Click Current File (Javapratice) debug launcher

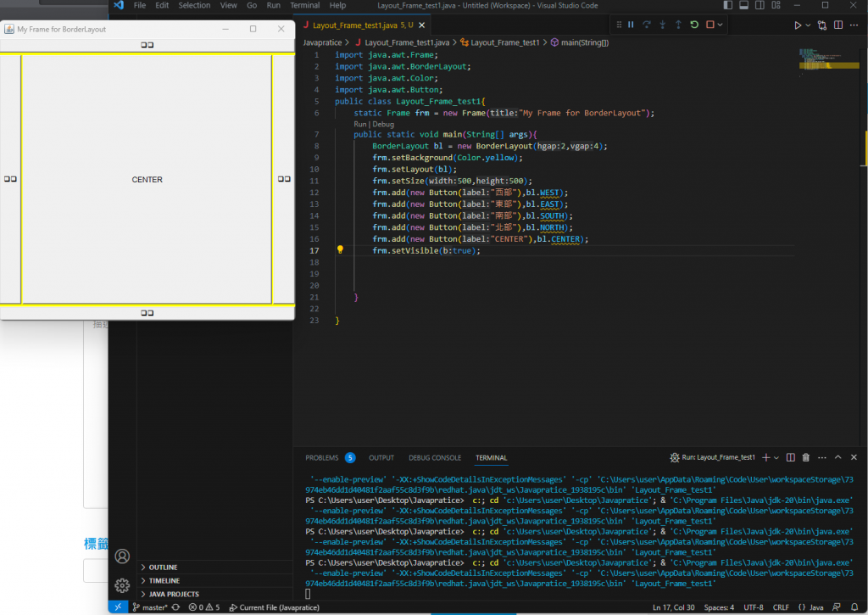click(274, 607)
